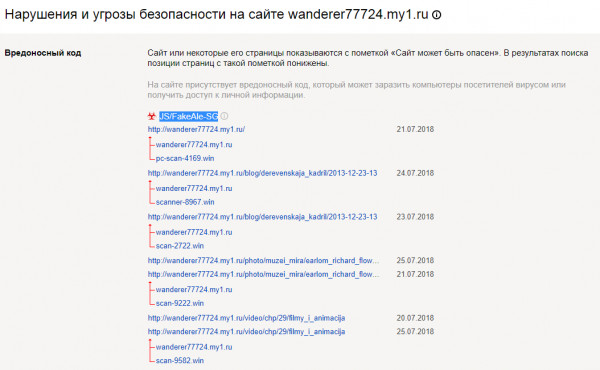Viewport: 600px width, 370px height.
Task: Open the info icon beside JS/FakeAle-SG
Action: (224, 116)
